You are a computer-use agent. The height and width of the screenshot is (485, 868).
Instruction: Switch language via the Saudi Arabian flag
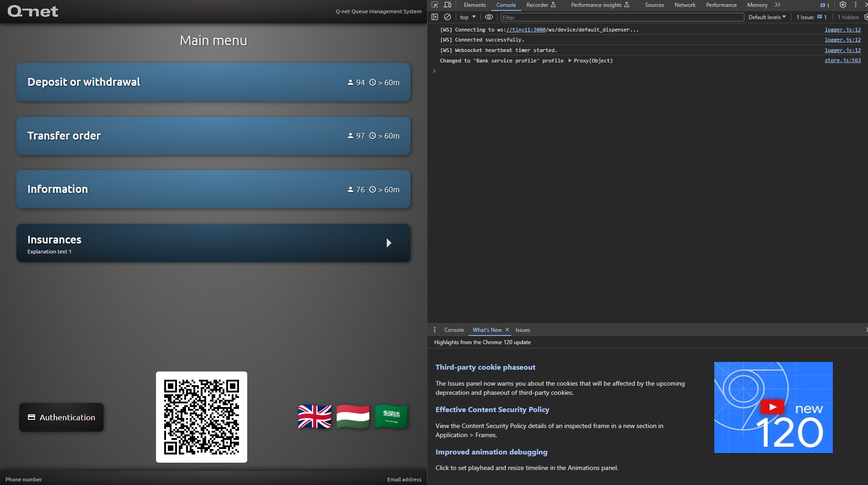[x=391, y=417]
